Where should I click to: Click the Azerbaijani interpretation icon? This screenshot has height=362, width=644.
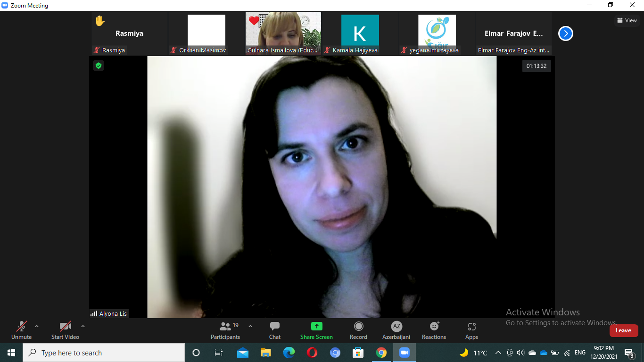[x=396, y=327]
